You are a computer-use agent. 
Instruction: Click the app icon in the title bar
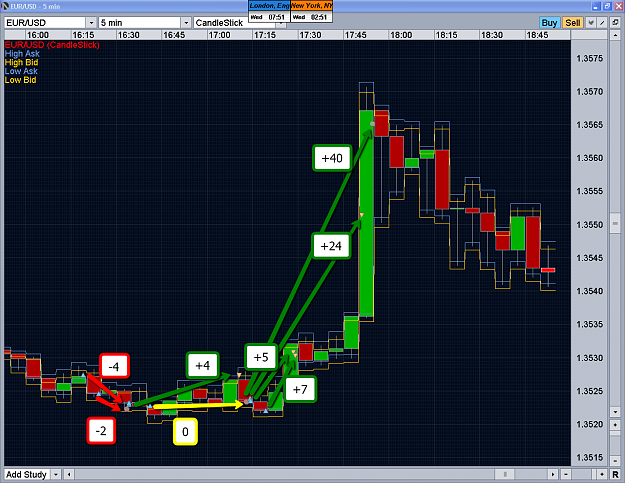point(5,6)
